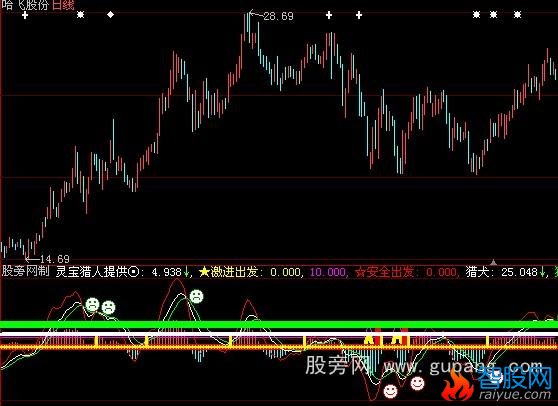
Task: Click the 14.69 low price label
Action: click(55, 259)
